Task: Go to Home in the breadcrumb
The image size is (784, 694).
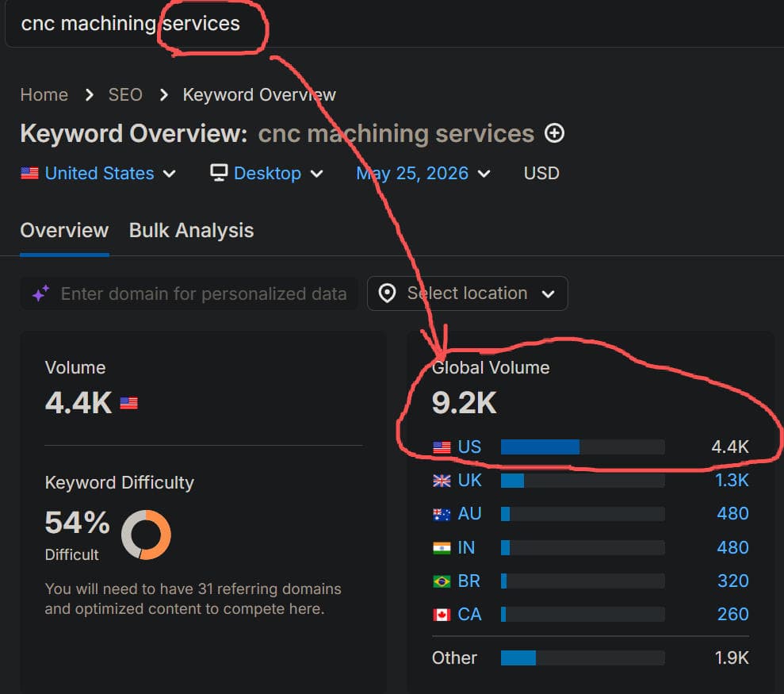Action: pos(44,94)
